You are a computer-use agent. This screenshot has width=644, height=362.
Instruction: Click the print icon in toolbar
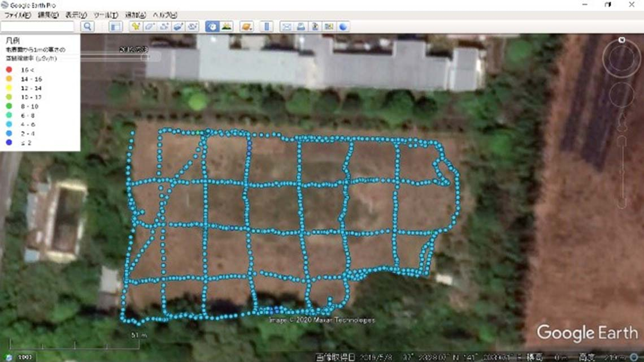click(301, 26)
